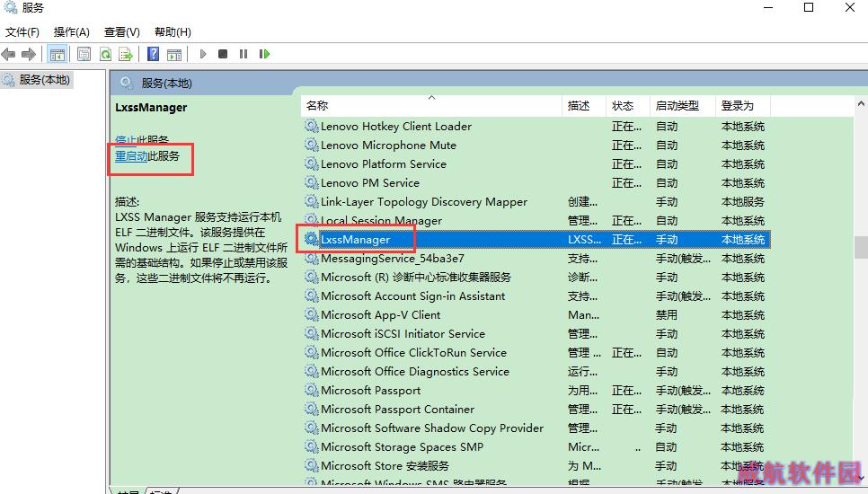Click the gear icon beside MessagingService_54ba3e7
This screenshot has width=868, height=494.
(x=312, y=258)
